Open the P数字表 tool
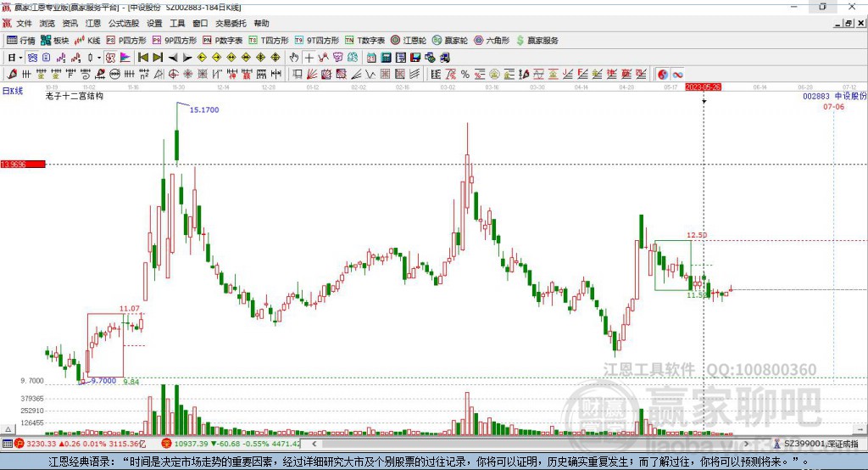Viewport: 868px width, 470px height. tap(223, 41)
